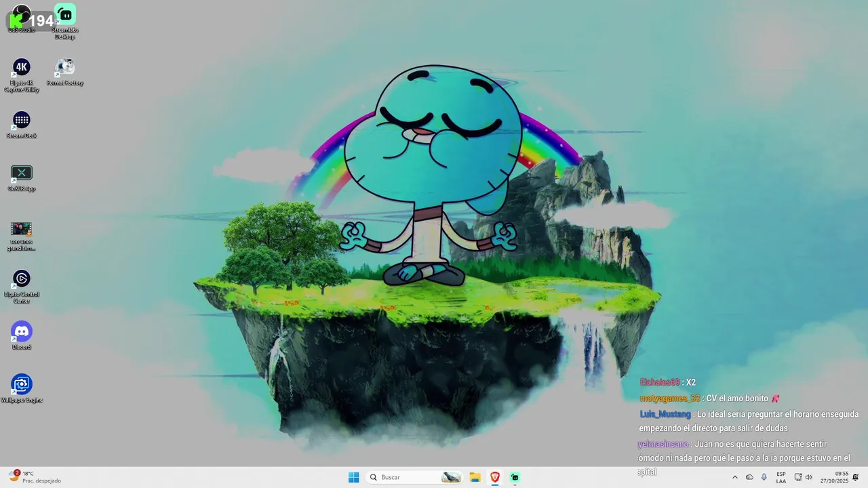Switch to Streamlabs in the taskbar
868x488 pixels.
(515, 477)
